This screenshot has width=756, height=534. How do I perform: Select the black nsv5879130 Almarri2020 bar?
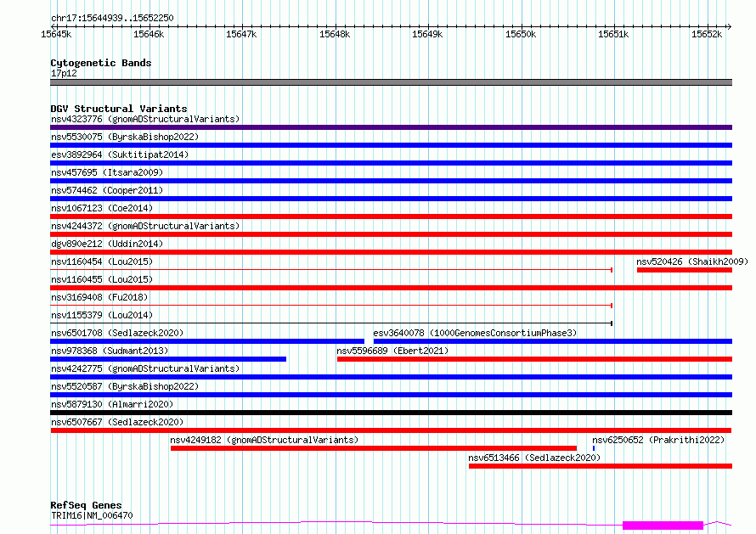pyautogui.click(x=391, y=413)
